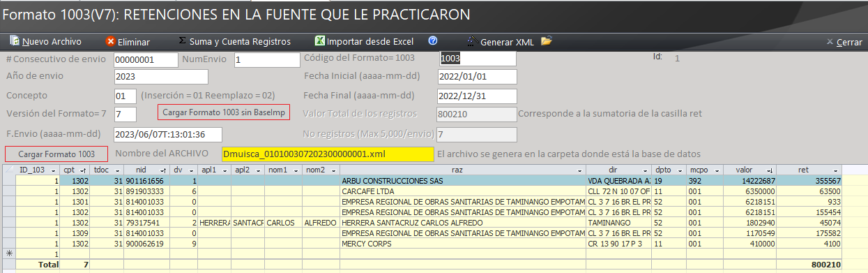Screen dimensions: 868x273
Task: Click the sigma icon for Suma y Cuenta
Action: tap(182, 40)
